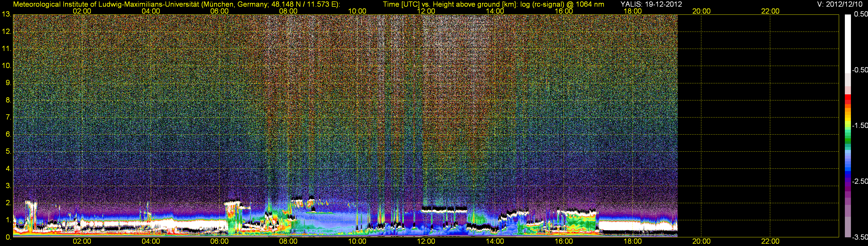Click the 18:00 label on the top time axis
868x246 pixels.
pyautogui.click(x=632, y=11)
